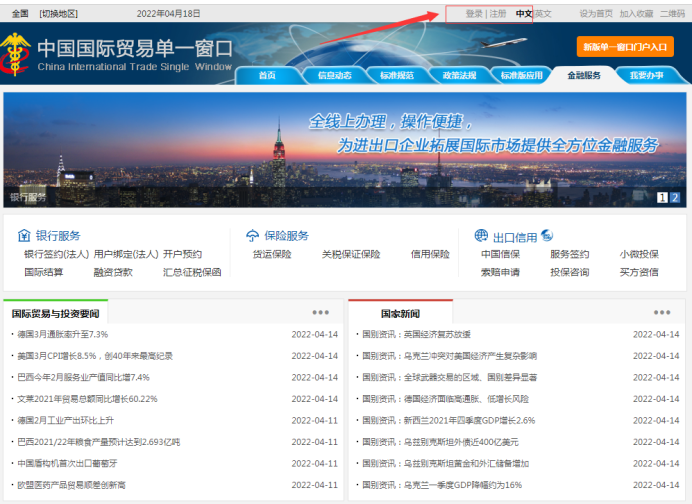
Task: Switch banner to slide 1
Action: click(662, 197)
